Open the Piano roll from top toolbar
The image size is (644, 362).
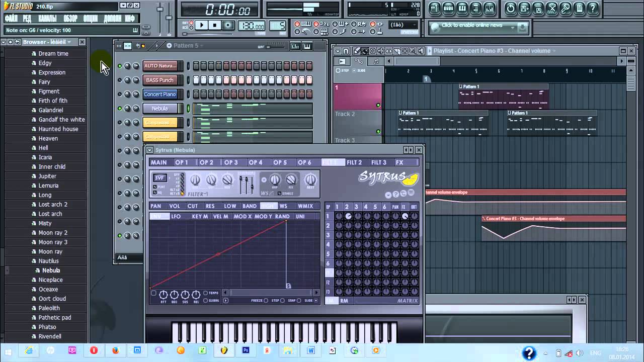tap(462, 8)
